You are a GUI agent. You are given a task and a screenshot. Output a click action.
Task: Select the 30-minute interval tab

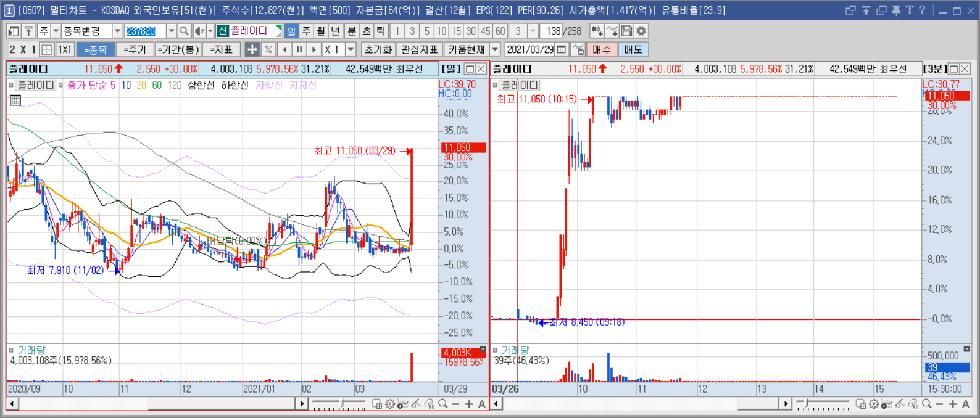point(471,31)
